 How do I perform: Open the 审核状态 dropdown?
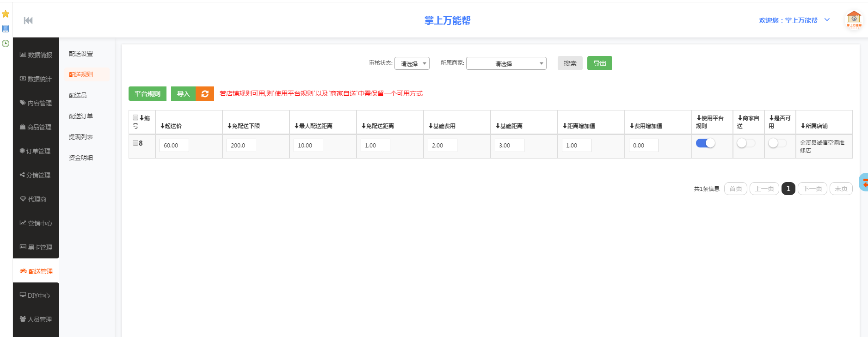point(412,63)
